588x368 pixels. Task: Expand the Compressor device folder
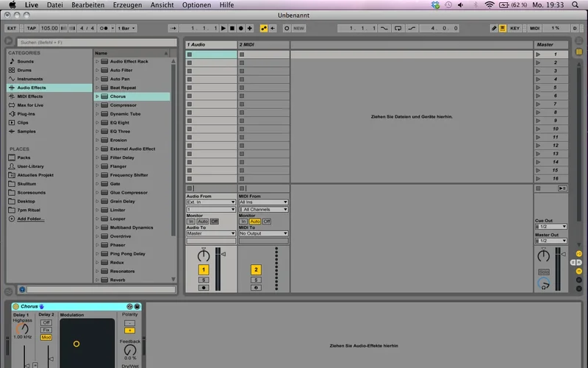[x=97, y=105]
